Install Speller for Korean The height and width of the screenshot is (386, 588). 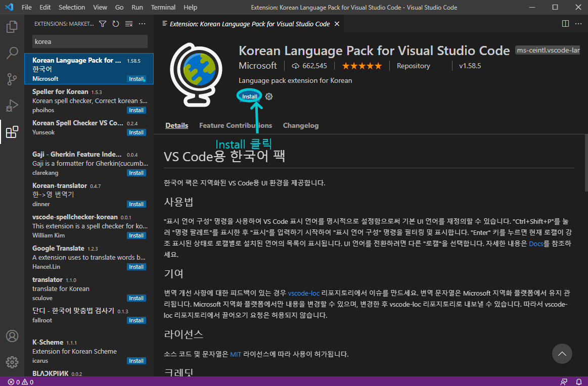136,110
